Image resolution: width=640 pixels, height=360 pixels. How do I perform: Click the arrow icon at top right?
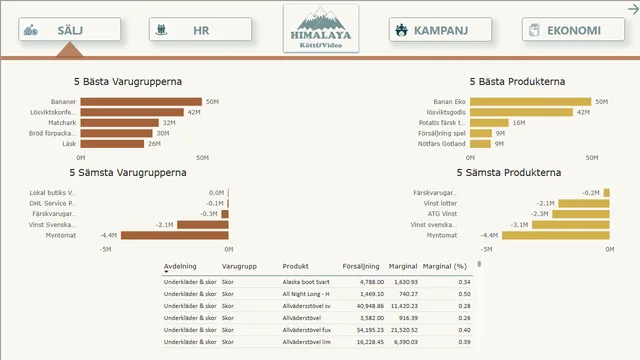pos(633,9)
